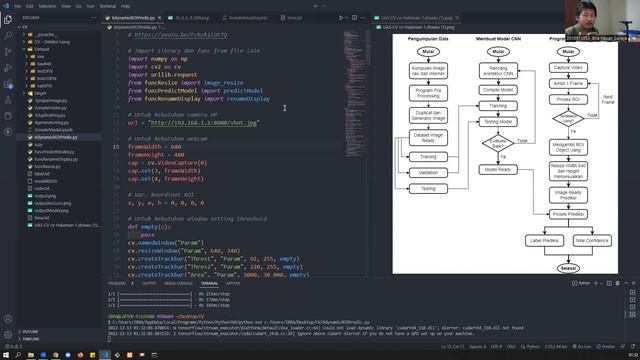The width and height of the screenshot is (640, 360).
Task: Open the View menu
Action: pos(66,6)
